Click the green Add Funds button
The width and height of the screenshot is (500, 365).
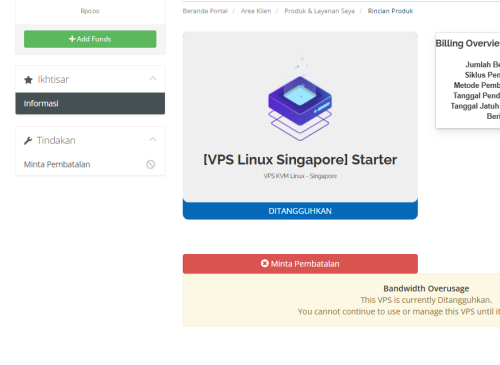pos(90,39)
